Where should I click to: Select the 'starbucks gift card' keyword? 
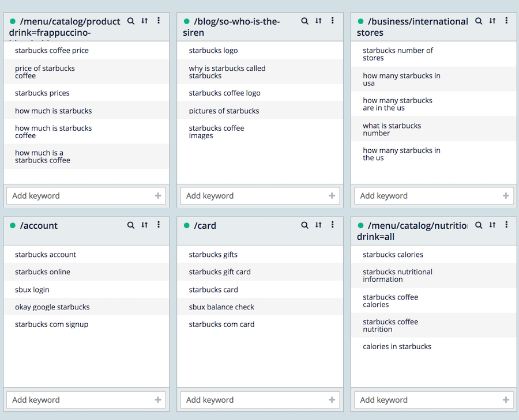(x=220, y=272)
